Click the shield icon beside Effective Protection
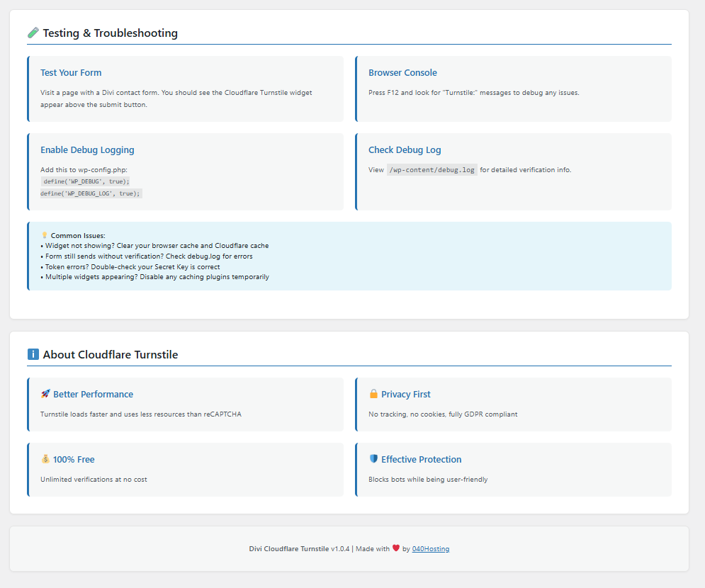 point(373,459)
